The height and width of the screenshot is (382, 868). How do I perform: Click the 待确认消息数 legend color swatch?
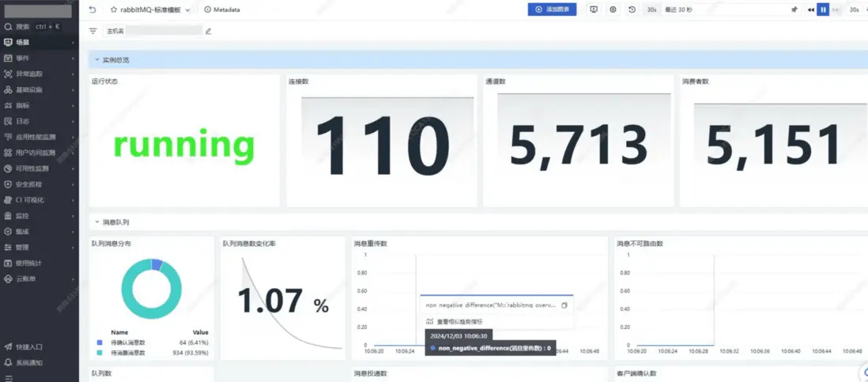coord(100,342)
